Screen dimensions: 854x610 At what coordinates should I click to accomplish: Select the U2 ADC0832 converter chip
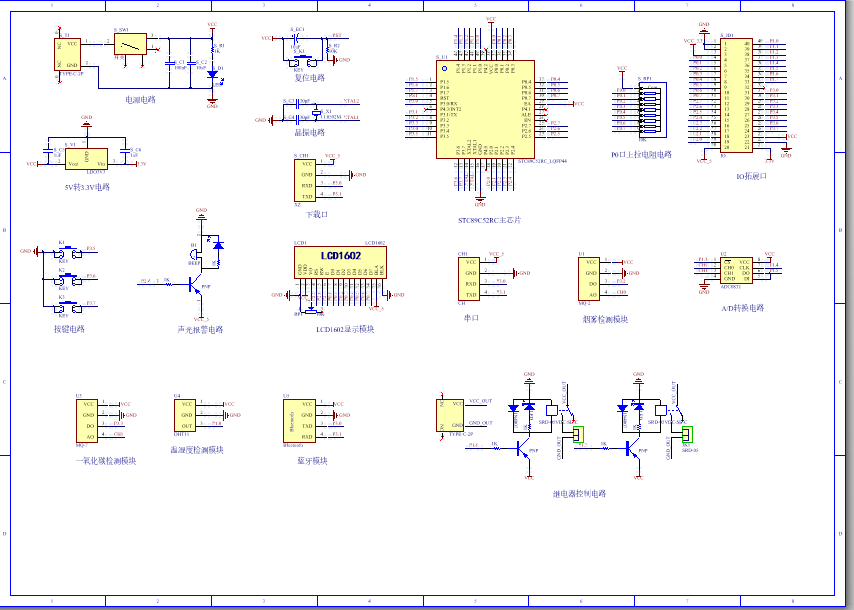[736, 271]
